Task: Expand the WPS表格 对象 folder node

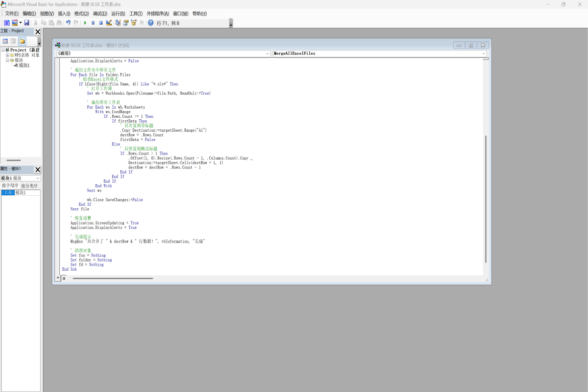Action: [7, 55]
